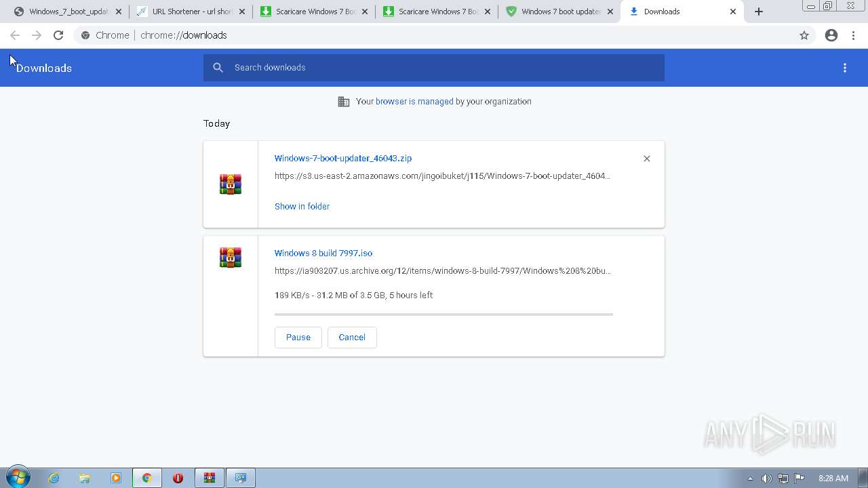868x488 pixels.
Task: Click the Downloads page title
Action: (43, 68)
